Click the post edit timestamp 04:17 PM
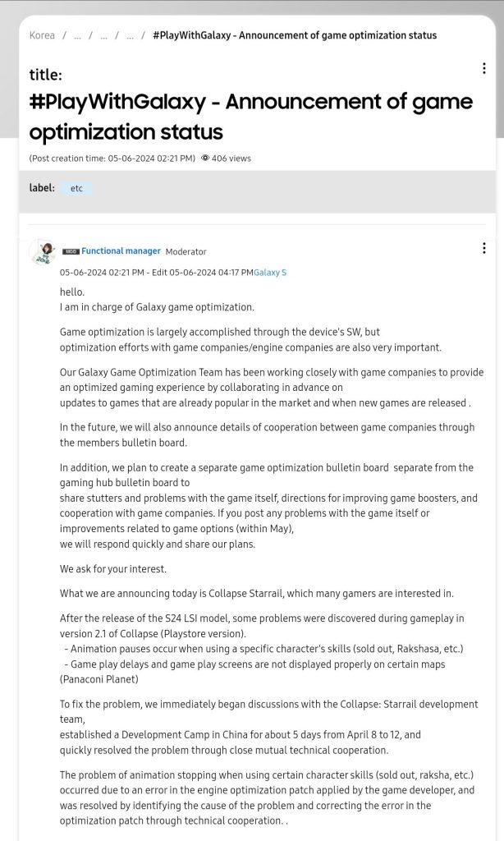Screen dimensions: 504x841 point(211,273)
